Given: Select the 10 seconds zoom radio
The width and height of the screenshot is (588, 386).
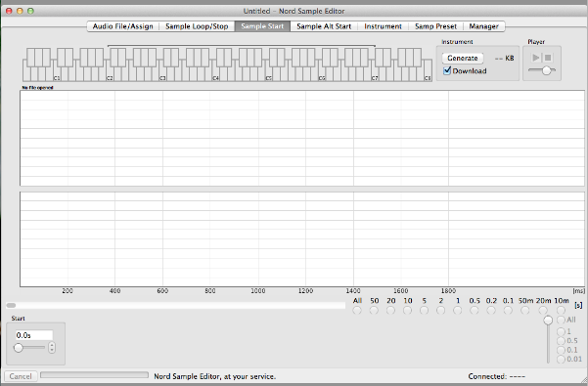Looking at the screenshot, I should point(408,311).
